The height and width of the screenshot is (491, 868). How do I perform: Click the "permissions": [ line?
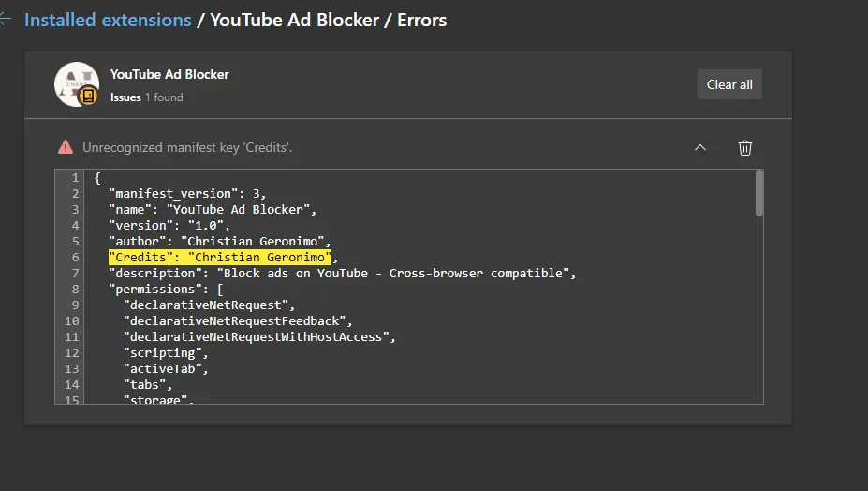point(166,290)
